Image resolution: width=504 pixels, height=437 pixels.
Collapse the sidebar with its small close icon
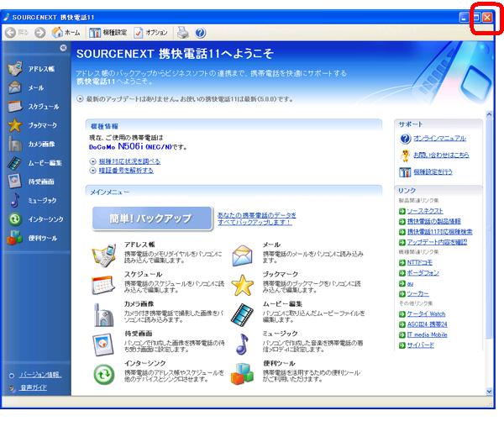pyautogui.click(x=63, y=48)
